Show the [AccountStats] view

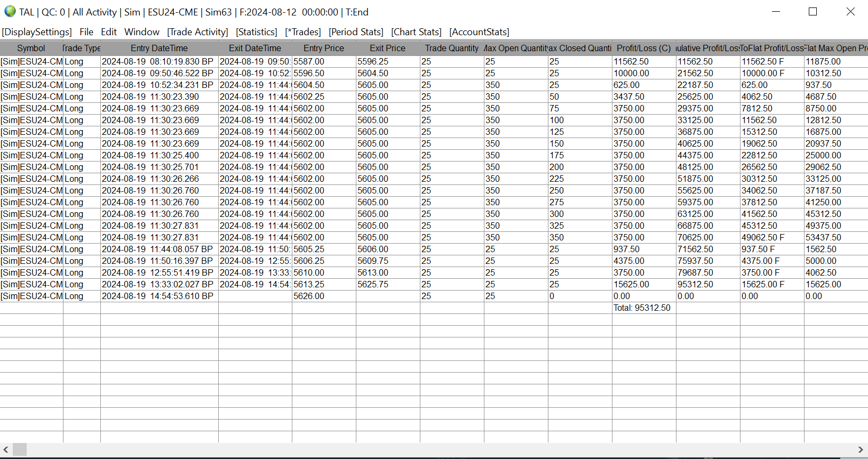coord(479,32)
